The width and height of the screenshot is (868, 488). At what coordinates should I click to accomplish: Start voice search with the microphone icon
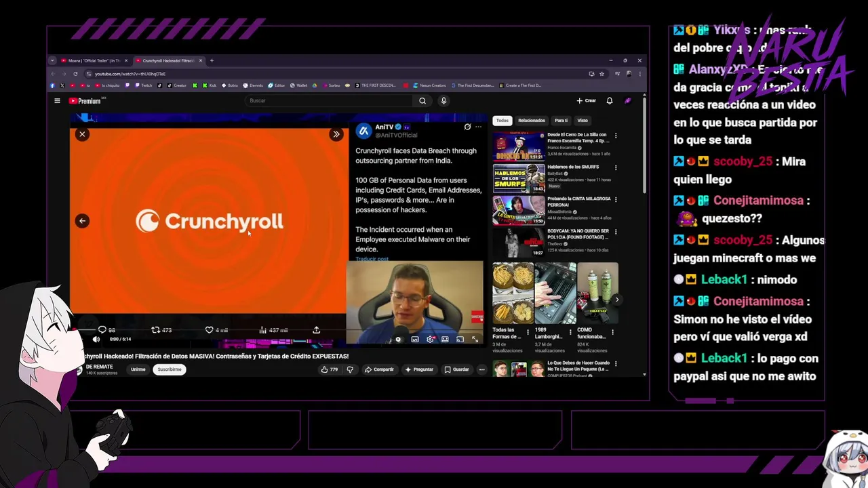pos(443,101)
